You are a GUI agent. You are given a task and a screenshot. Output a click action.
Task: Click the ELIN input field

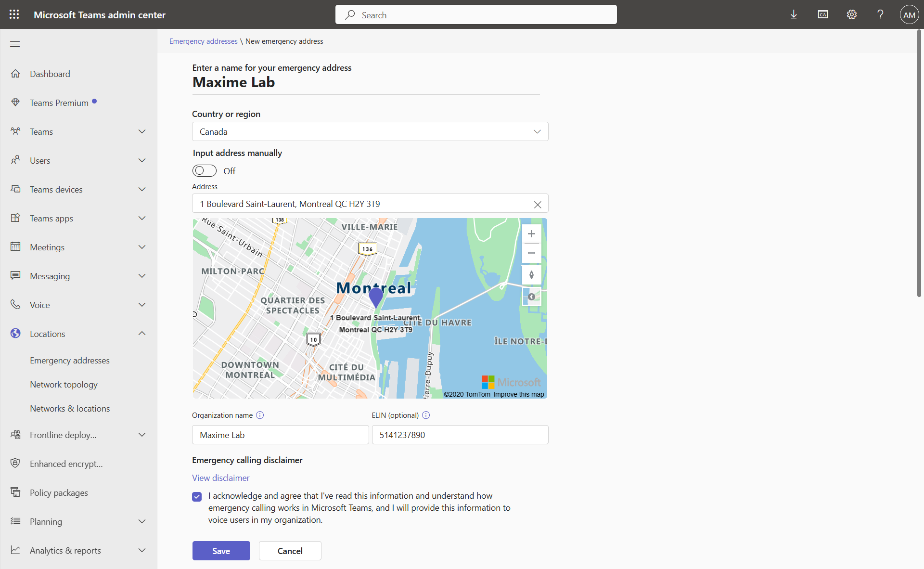[x=460, y=435]
